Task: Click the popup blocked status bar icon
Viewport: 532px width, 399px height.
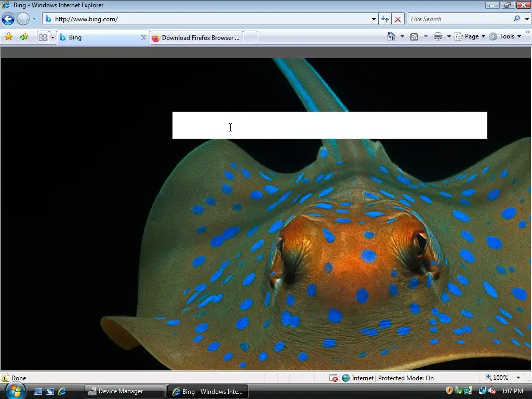Action: [x=334, y=378]
